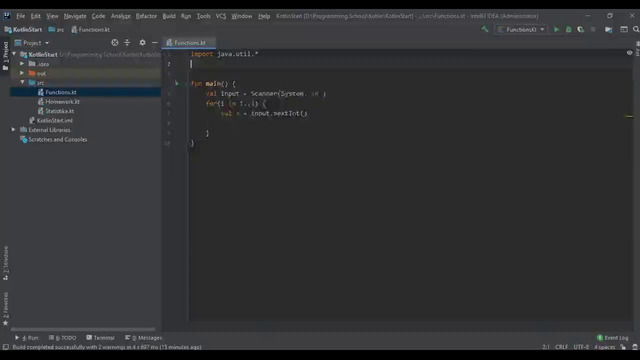Click the CRLF line separator status entry
640x360 pixels.
pyautogui.click(x=561, y=347)
